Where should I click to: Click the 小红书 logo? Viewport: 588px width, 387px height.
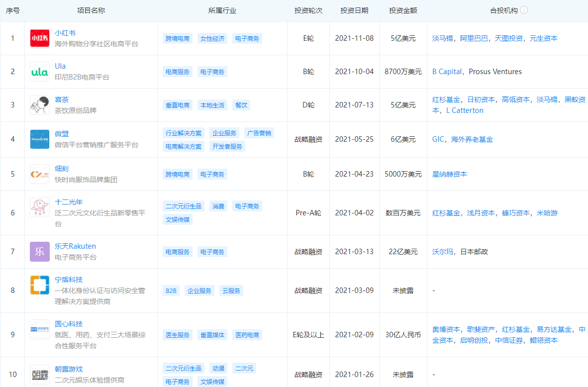[39, 38]
